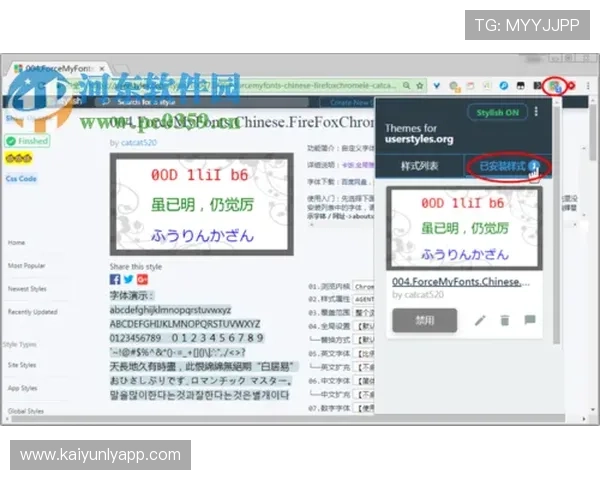Switch to the 样式列表 tab

[419, 166]
